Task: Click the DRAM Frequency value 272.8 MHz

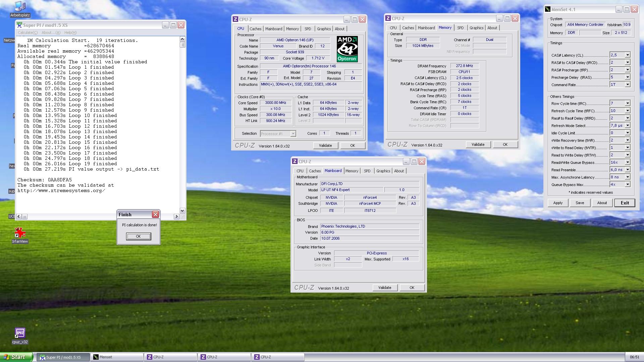Action: coord(464,66)
